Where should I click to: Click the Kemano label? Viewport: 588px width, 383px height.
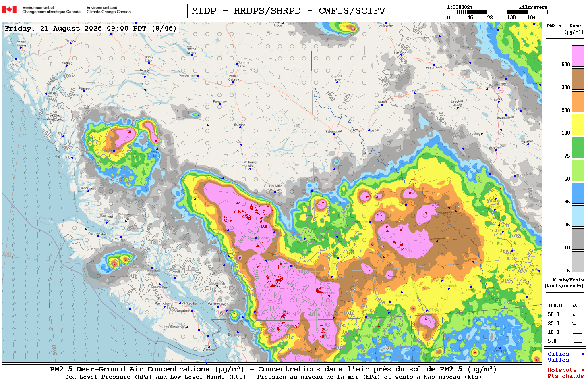pos(84,88)
